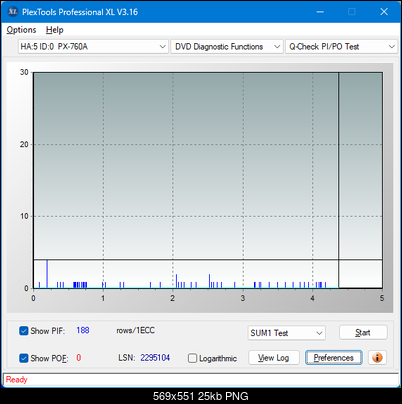Click the PlexTools XL app icon in title bar

pyautogui.click(x=13, y=12)
